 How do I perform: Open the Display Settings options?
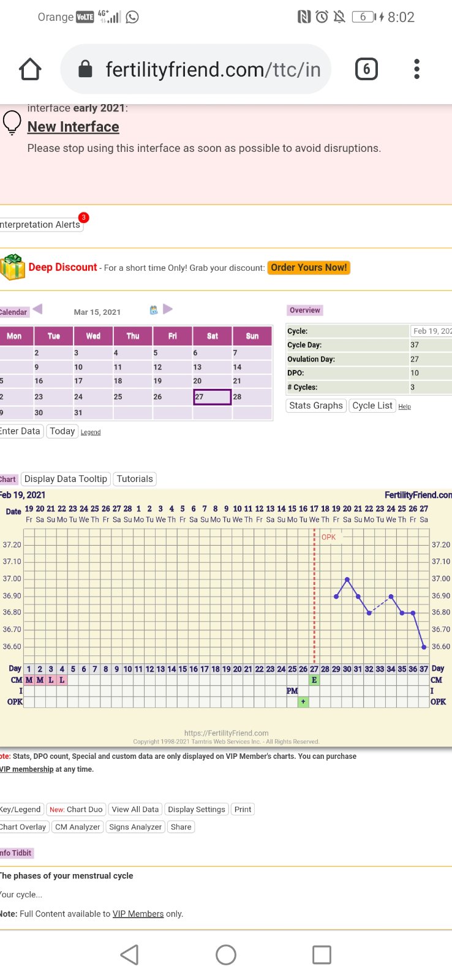pyautogui.click(x=197, y=809)
